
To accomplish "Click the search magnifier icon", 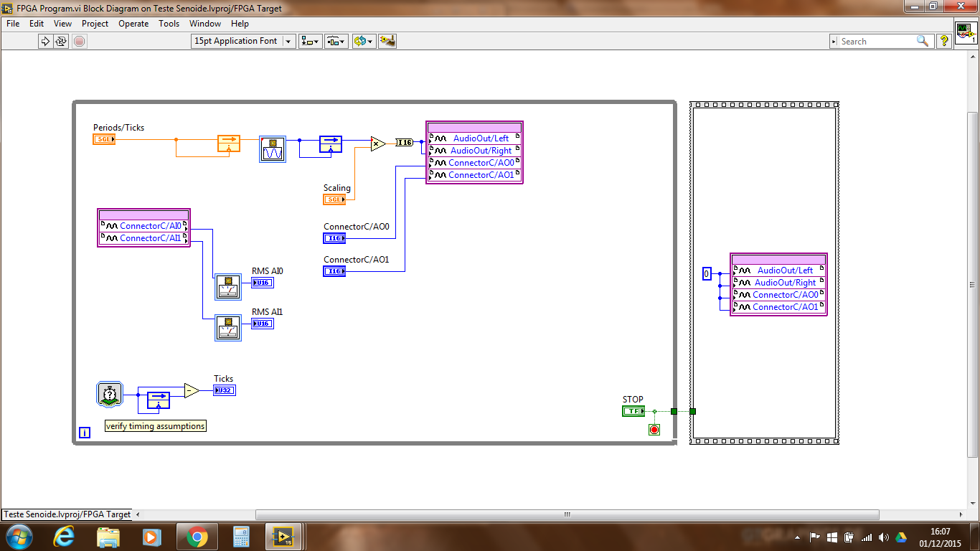I will [x=924, y=41].
